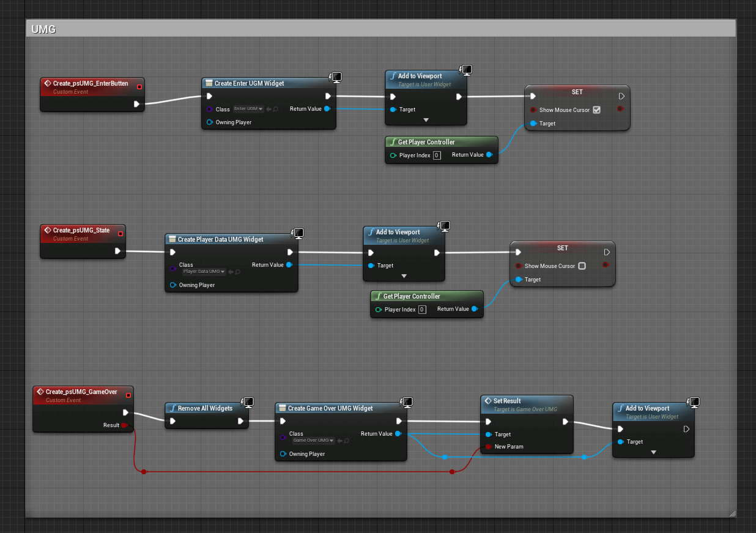Click the Return Value pin of Create Game Over UMG Widget
This screenshot has height=533, width=756.
(x=398, y=434)
